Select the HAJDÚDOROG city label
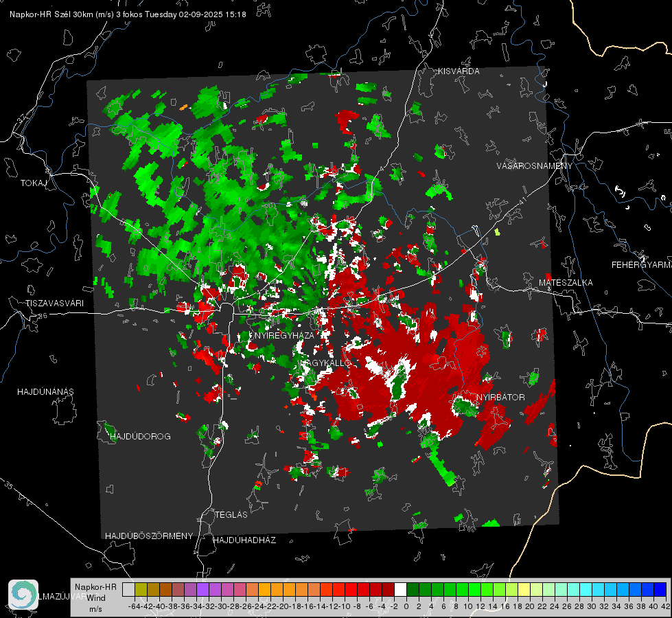Viewport: 672px width, 618px height. [140, 436]
